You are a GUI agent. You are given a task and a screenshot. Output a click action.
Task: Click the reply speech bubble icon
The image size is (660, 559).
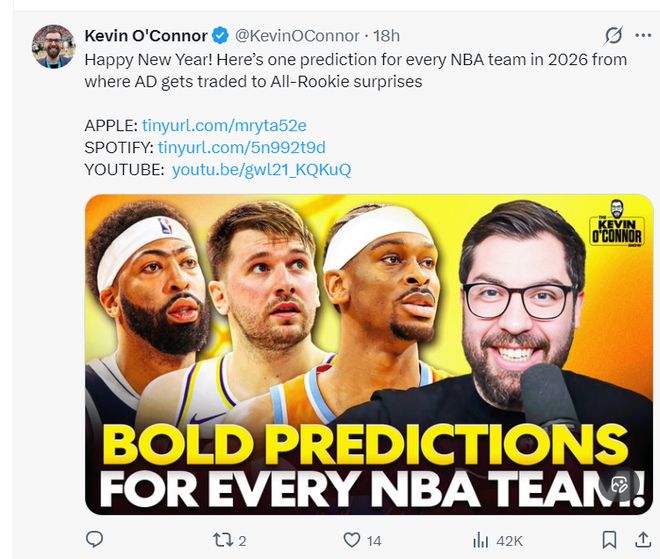click(x=96, y=540)
